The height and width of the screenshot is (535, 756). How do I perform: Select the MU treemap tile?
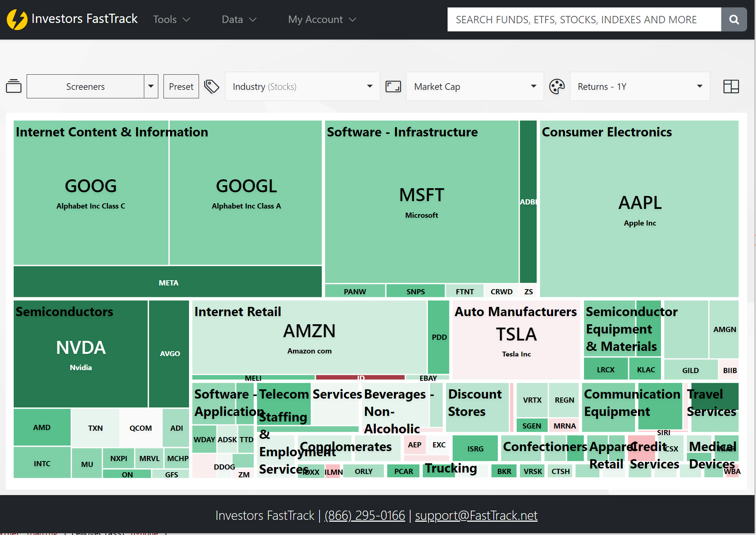tap(87, 464)
